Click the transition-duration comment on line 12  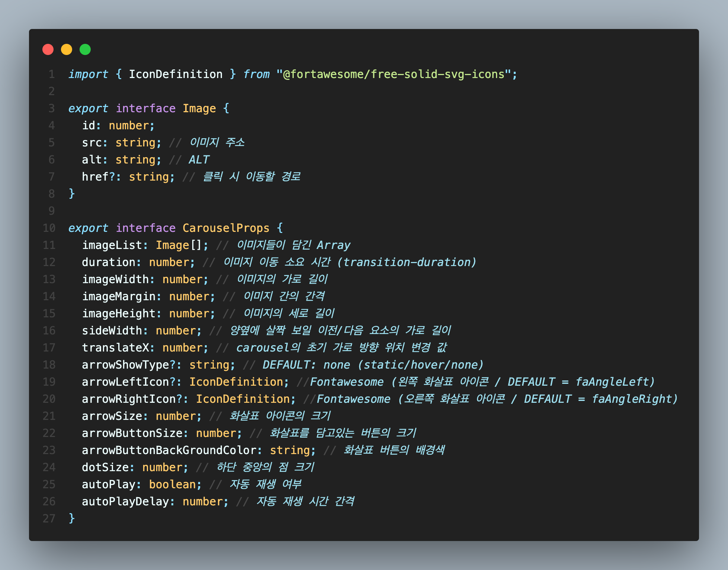click(x=407, y=262)
